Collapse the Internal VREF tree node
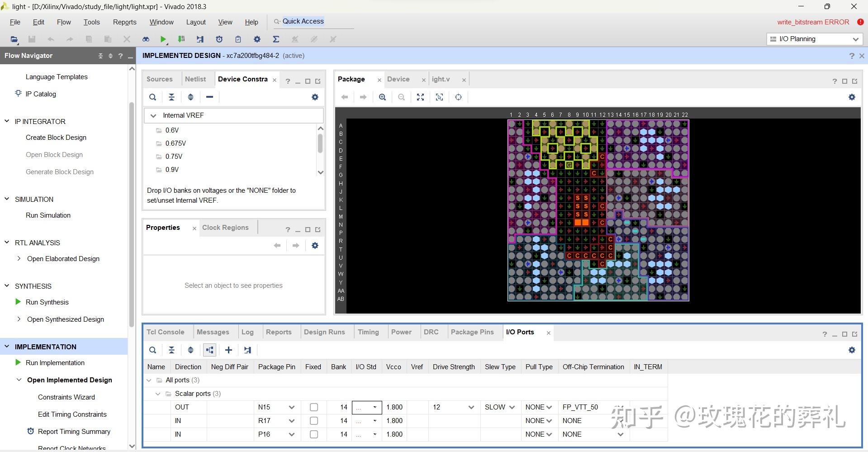This screenshot has height=452, width=868. tap(153, 116)
